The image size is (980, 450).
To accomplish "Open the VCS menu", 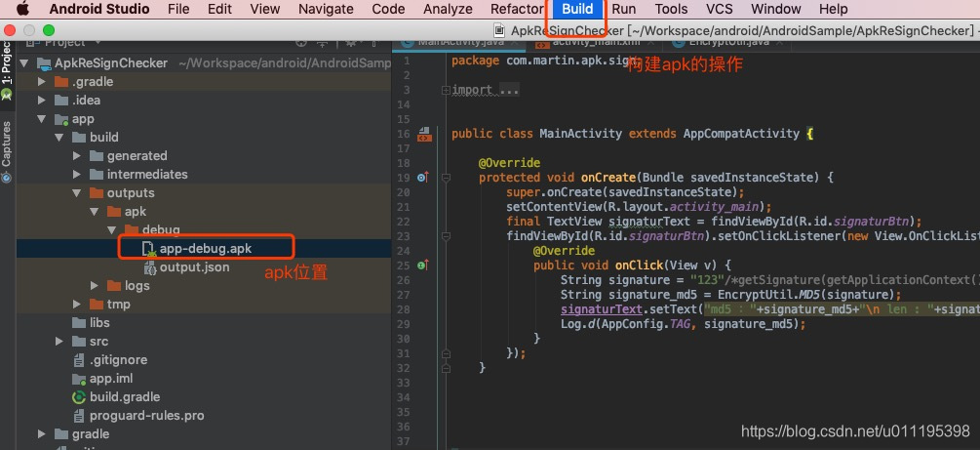I will coord(720,9).
